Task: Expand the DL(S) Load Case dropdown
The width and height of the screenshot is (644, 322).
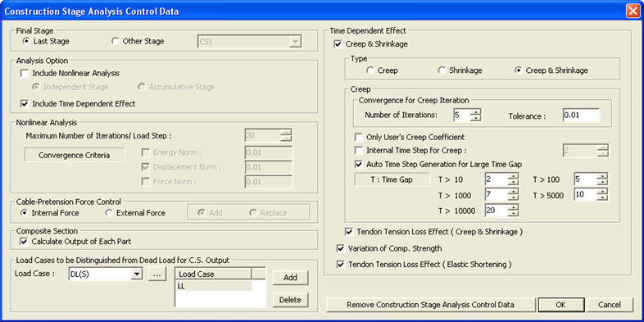Action: pyautogui.click(x=136, y=274)
